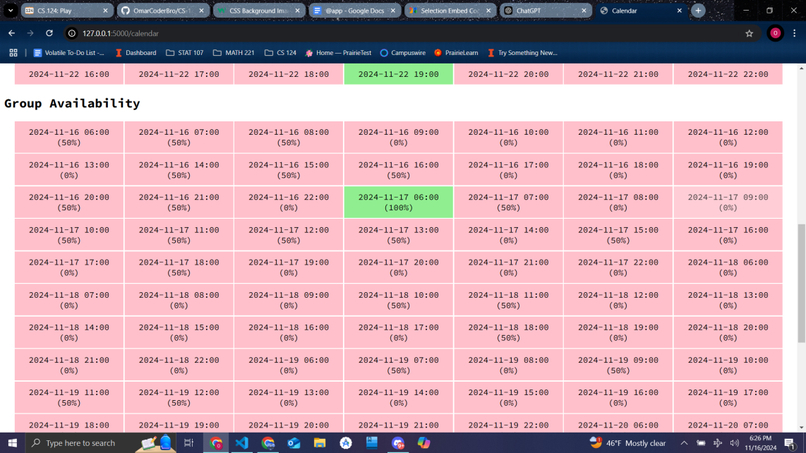
Task: Toggle the 2024-11-22 21:00 slot
Action: (618, 74)
